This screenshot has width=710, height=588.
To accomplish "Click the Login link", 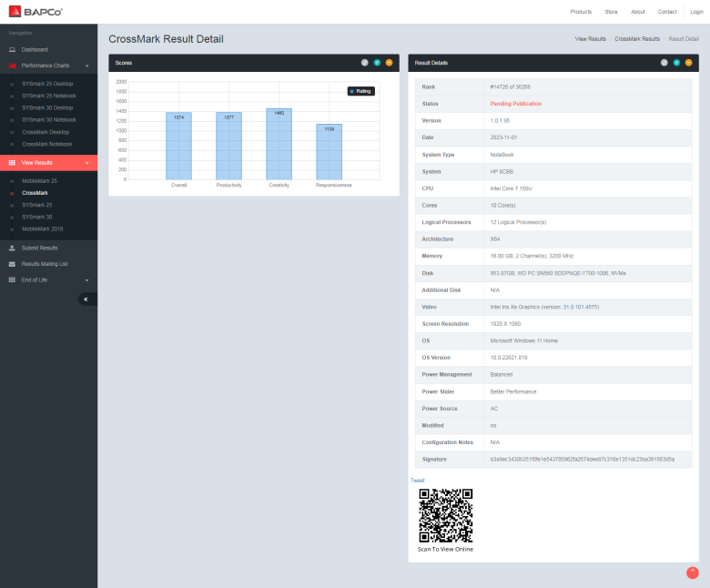I will pos(696,12).
